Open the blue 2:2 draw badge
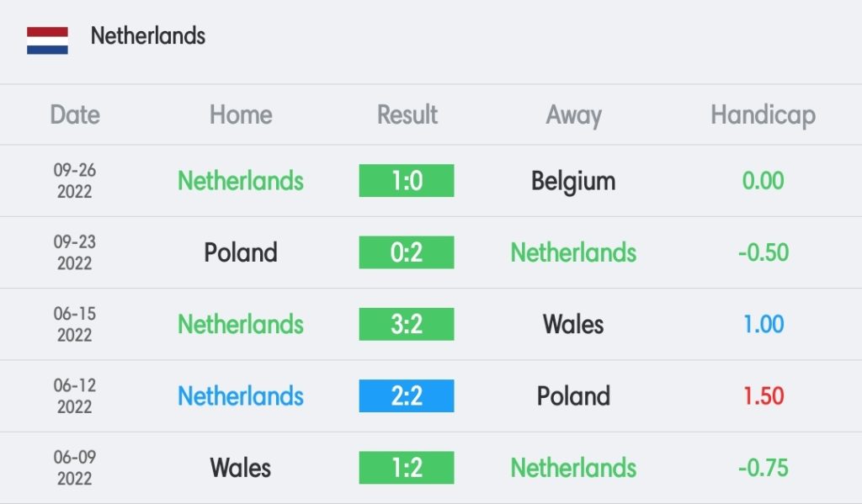This screenshot has width=862, height=504. coord(407,395)
